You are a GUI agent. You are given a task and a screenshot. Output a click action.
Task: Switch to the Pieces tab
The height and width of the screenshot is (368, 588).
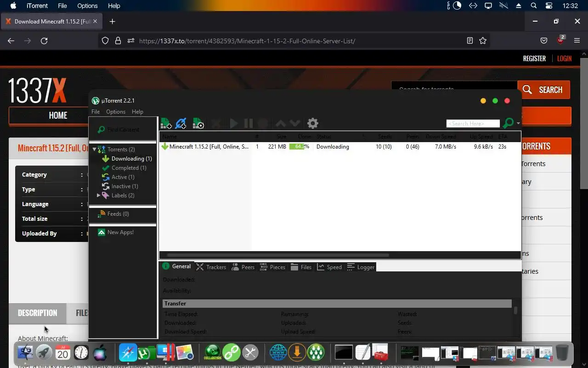coord(272,267)
